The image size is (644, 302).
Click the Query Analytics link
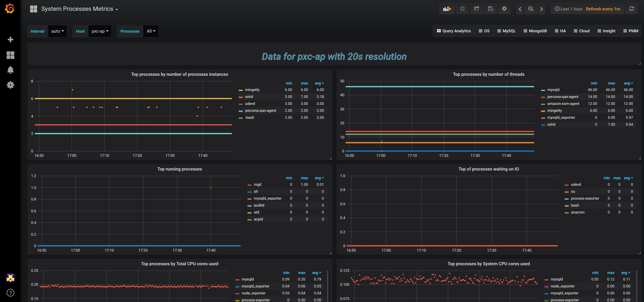pyautogui.click(x=454, y=31)
